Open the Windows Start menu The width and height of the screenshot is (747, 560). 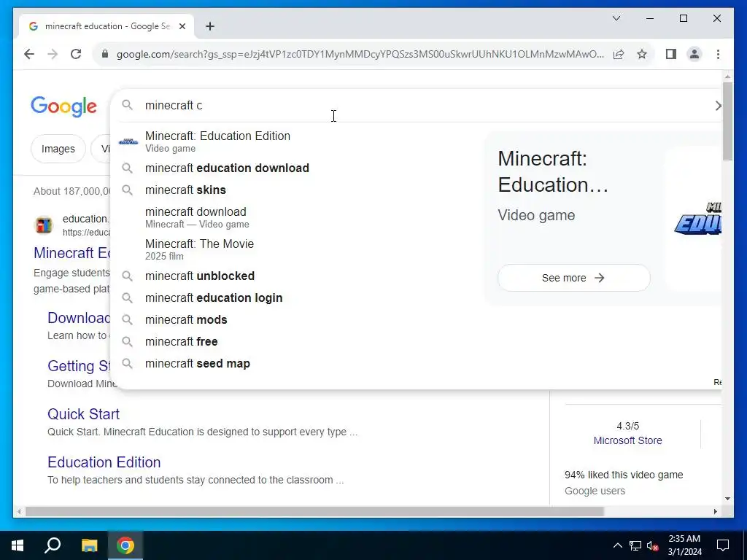[18, 545]
